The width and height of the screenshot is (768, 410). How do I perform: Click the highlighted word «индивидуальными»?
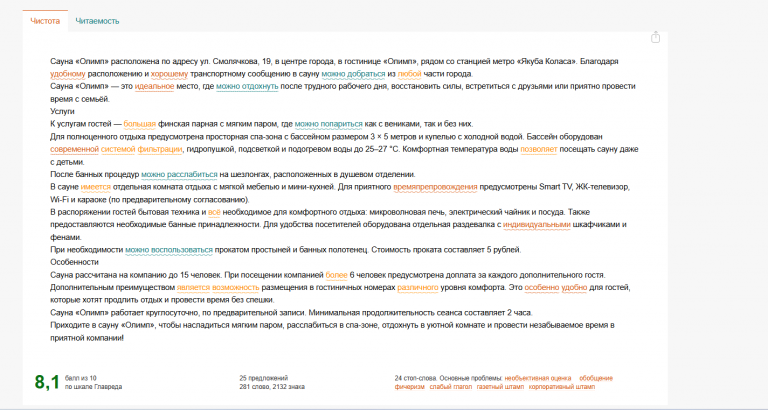tap(537, 224)
